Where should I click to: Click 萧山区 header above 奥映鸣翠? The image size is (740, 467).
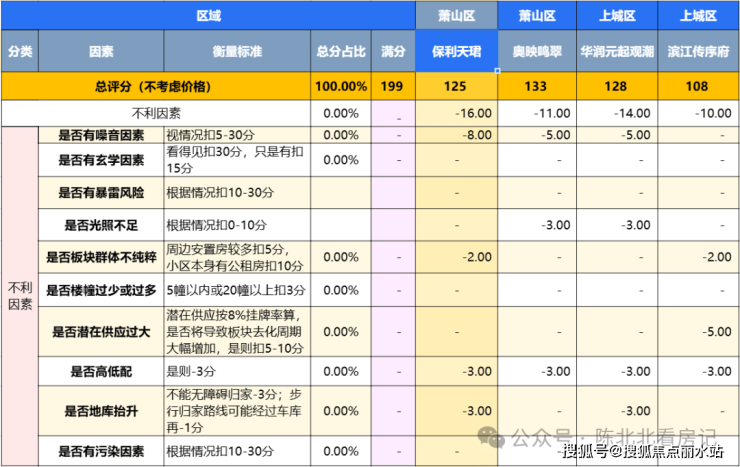(537, 16)
